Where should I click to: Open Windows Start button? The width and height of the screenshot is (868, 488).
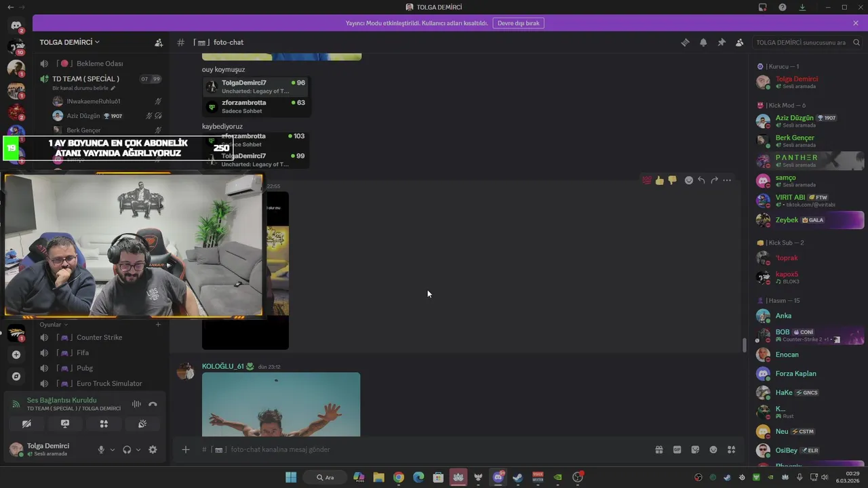pos(291,477)
